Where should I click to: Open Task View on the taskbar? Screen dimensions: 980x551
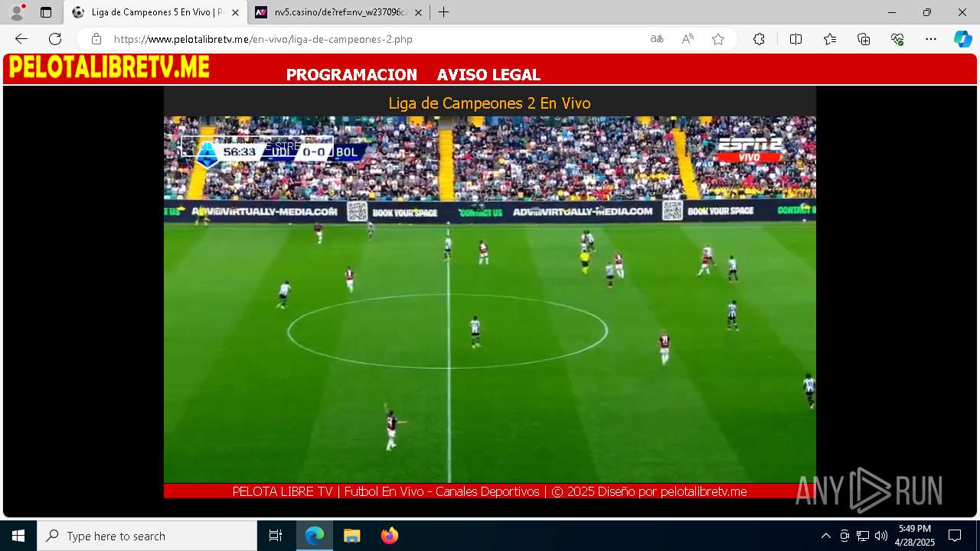[x=276, y=536]
